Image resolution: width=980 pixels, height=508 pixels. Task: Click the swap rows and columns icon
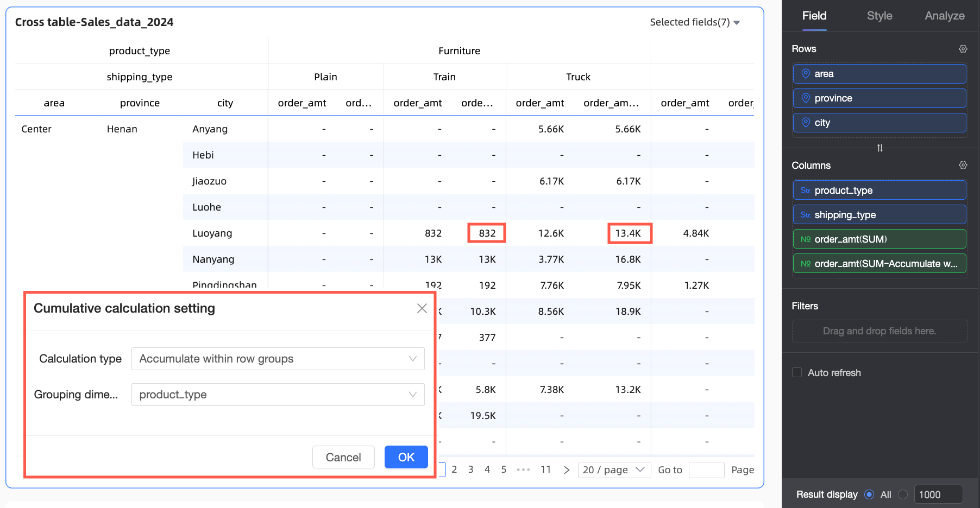click(880, 148)
